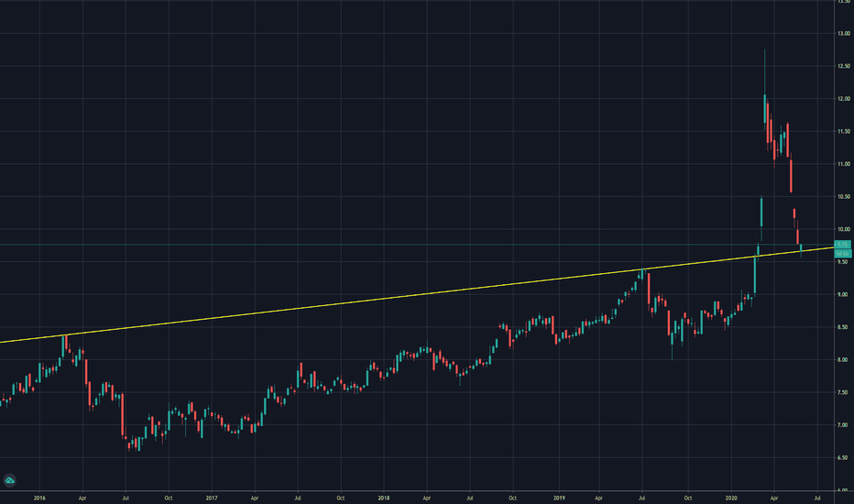Click the 2018 label on the time axis
854x504 pixels.
[x=384, y=498]
